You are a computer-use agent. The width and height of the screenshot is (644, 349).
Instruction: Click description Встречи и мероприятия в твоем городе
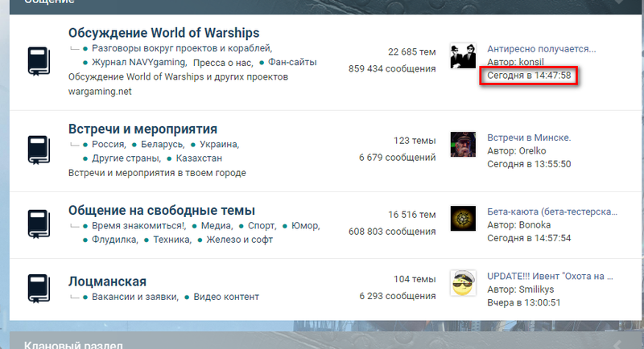pos(157,173)
